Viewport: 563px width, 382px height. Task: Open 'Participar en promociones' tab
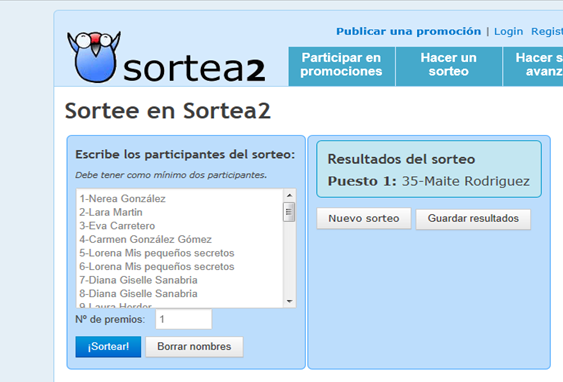(341, 66)
